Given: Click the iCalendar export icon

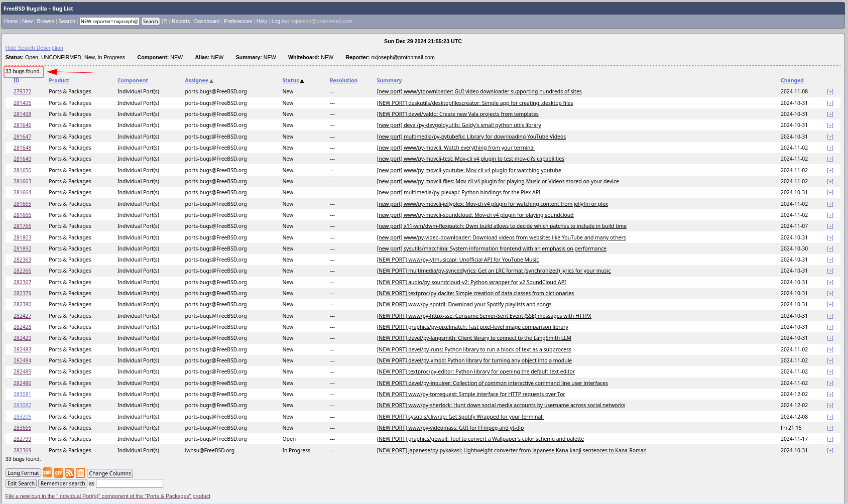Looking at the screenshot, I should (80, 473).
